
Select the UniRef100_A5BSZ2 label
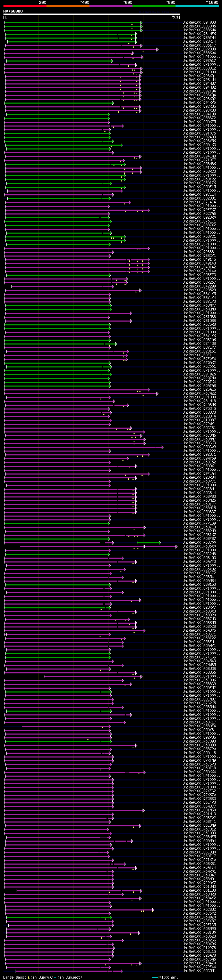(x=199, y=118)
